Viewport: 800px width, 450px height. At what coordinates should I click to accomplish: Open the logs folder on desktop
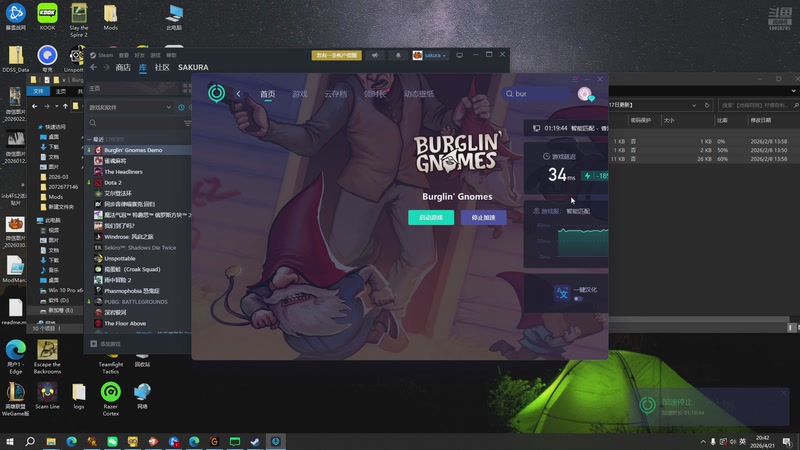[x=79, y=396]
